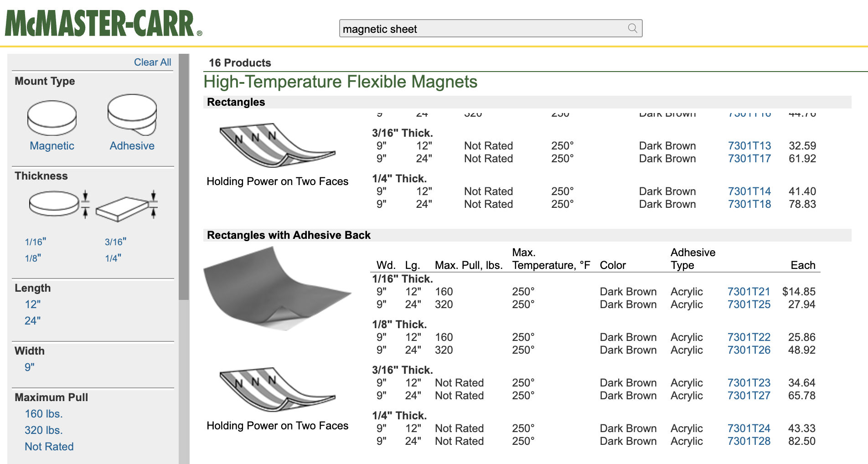Click the Adhesive Type column header
This screenshot has height=464, width=868.
pos(693,259)
